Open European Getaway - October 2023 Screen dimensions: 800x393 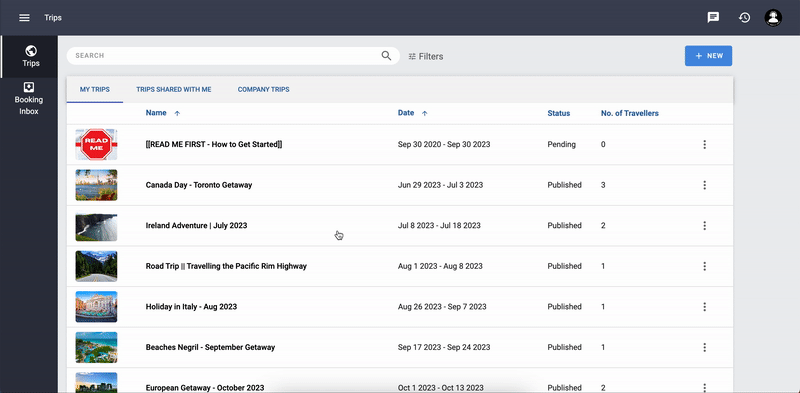[x=205, y=387]
